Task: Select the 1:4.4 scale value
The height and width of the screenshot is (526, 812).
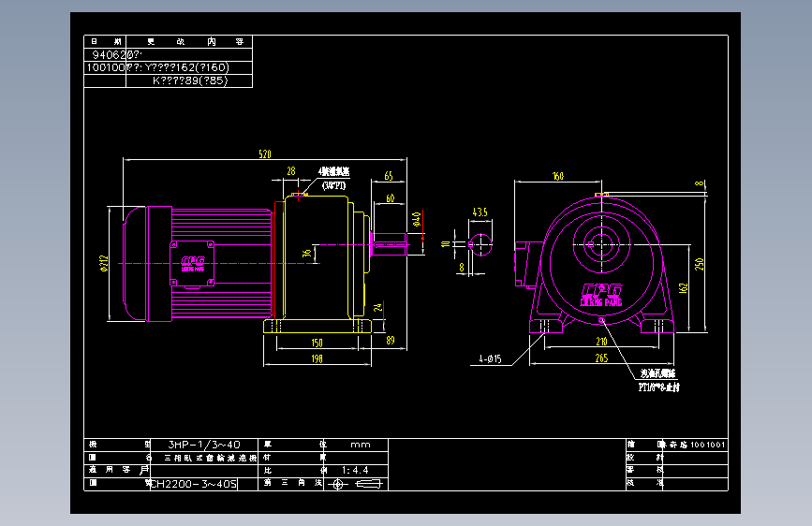Action: [355, 470]
